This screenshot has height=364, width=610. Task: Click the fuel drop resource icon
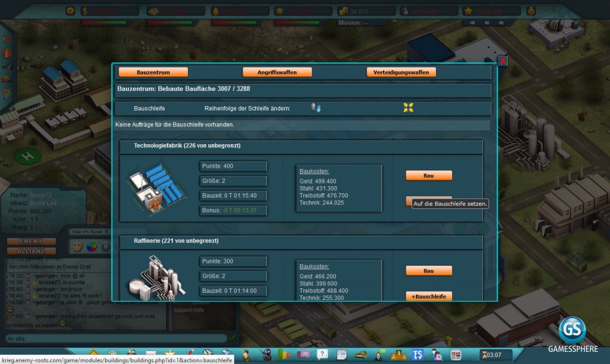click(x=216, y=11)
